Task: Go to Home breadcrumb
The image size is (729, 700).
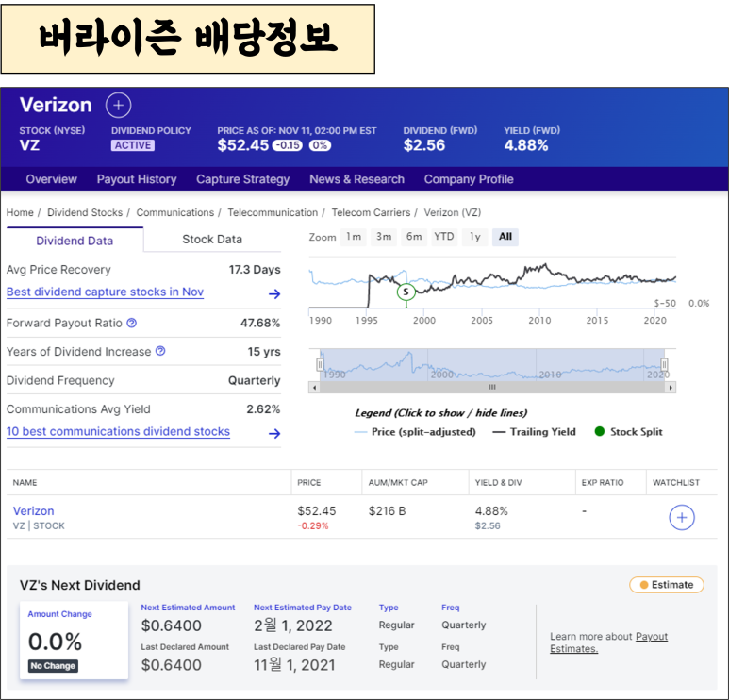Action: (20, 212)
